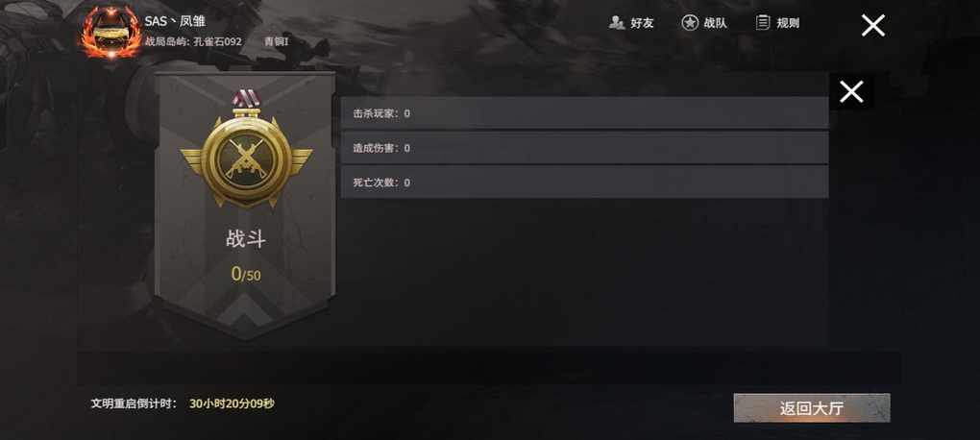Select the 死亡次数 death count row
This screenshot has height=440, width=980.
coord(584,183)
